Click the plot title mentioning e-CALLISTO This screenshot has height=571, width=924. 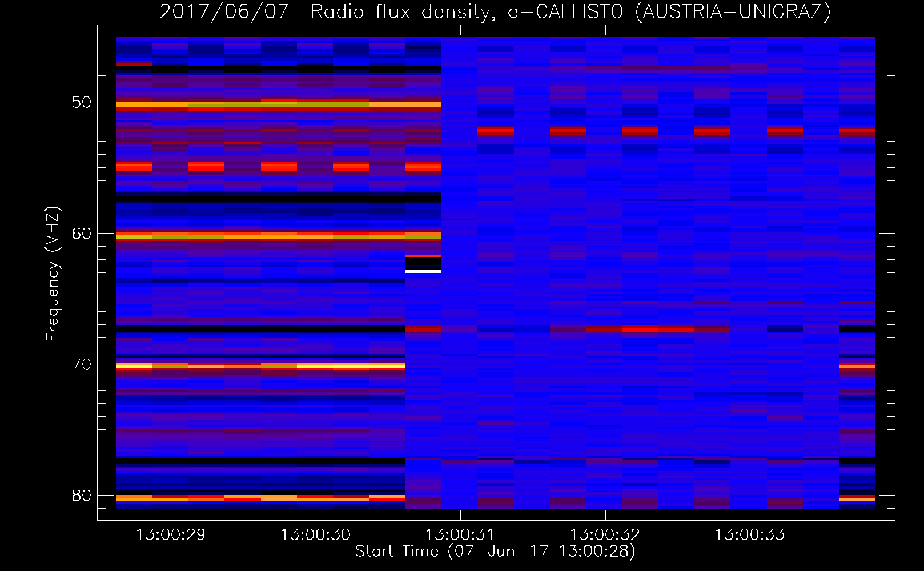click(x=495, y=11)
